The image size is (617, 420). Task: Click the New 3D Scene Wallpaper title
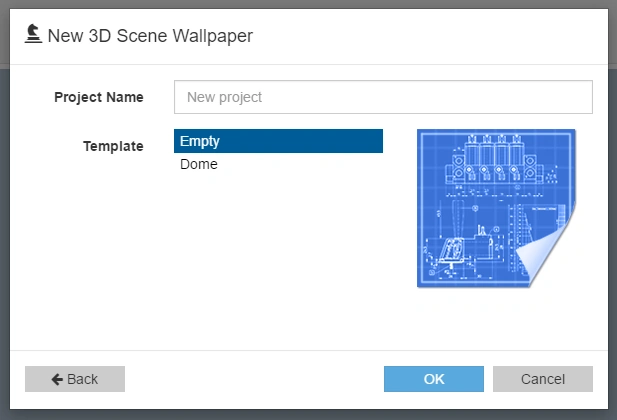(x=150, y=36)
